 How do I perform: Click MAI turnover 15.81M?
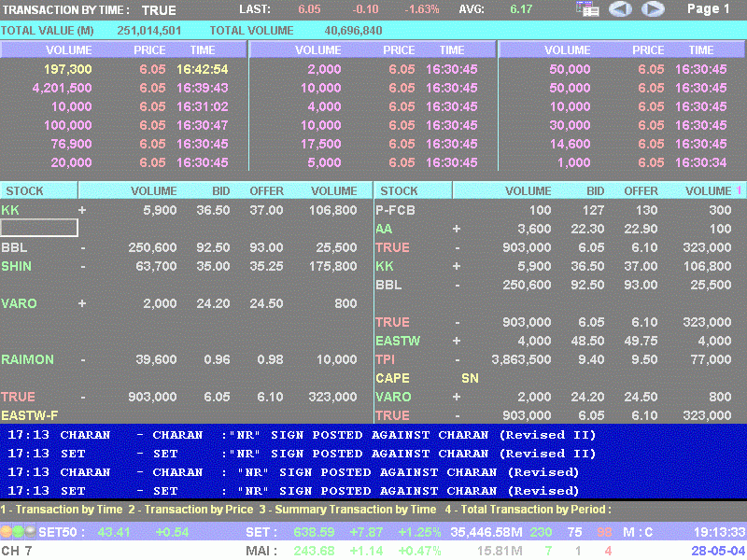tap(500, 551)
